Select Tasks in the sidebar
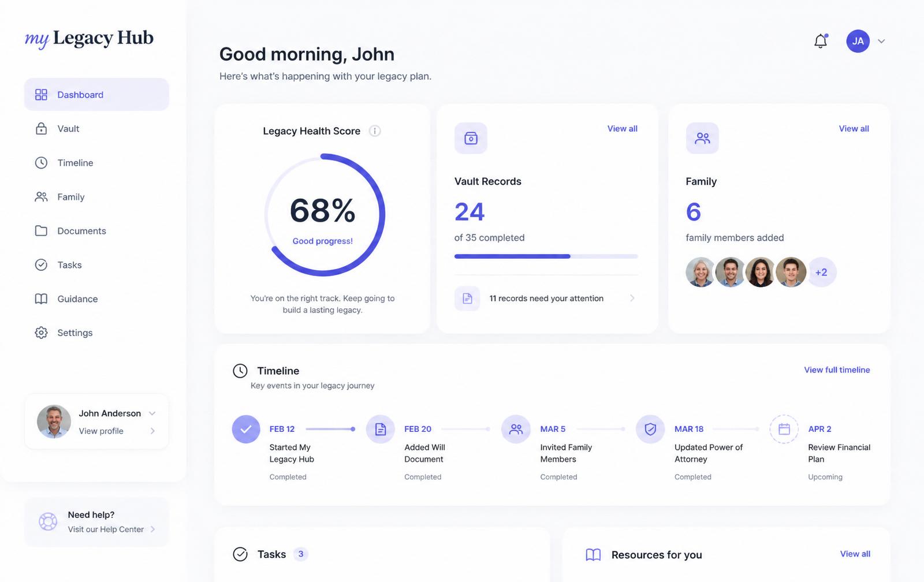Screen dimensions: 924x582 [96, 265]
